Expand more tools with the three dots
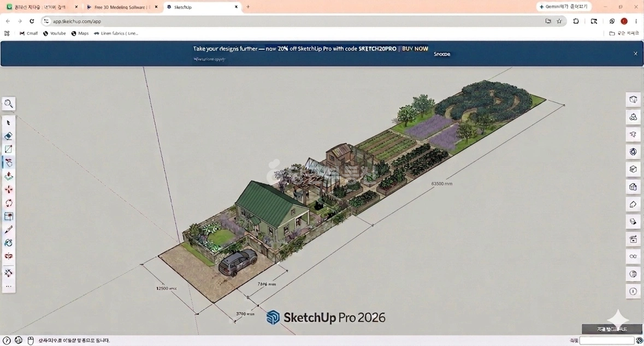 click(x=9, y=287)
